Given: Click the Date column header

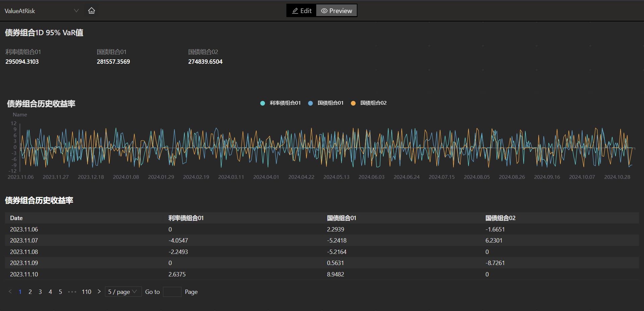Looking at the screenshot, I should click(16, 218).
